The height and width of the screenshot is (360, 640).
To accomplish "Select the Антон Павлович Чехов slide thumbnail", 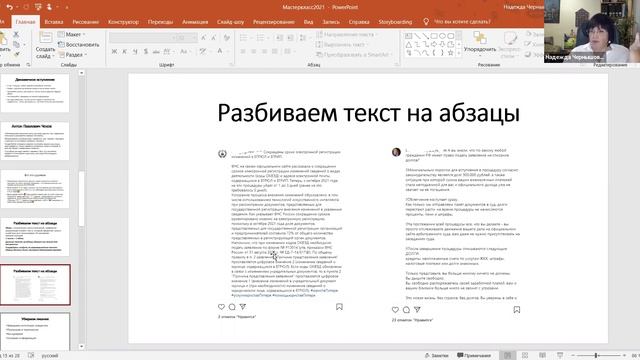I will click(35, 141).
